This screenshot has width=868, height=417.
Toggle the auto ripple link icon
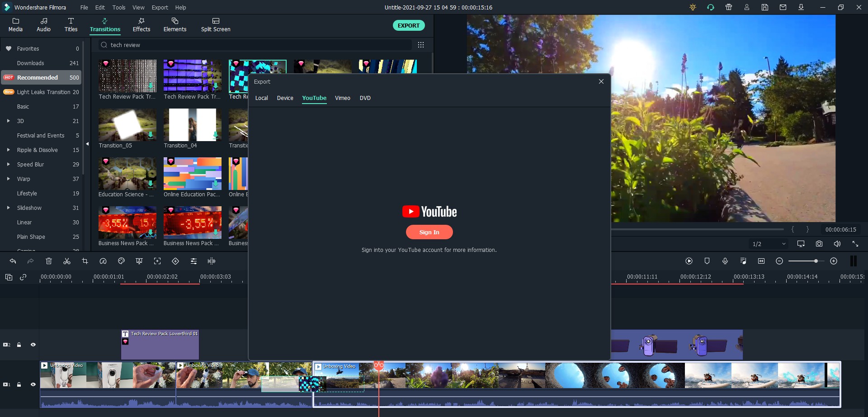[23, 277]
